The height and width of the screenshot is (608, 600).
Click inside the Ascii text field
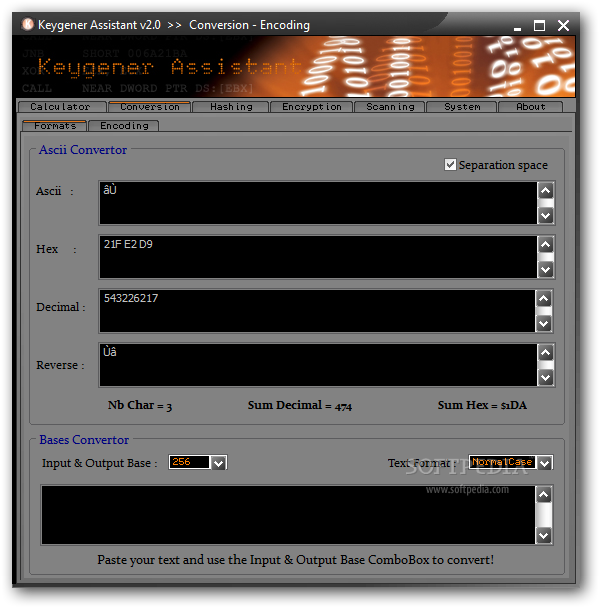coord(318,203)
